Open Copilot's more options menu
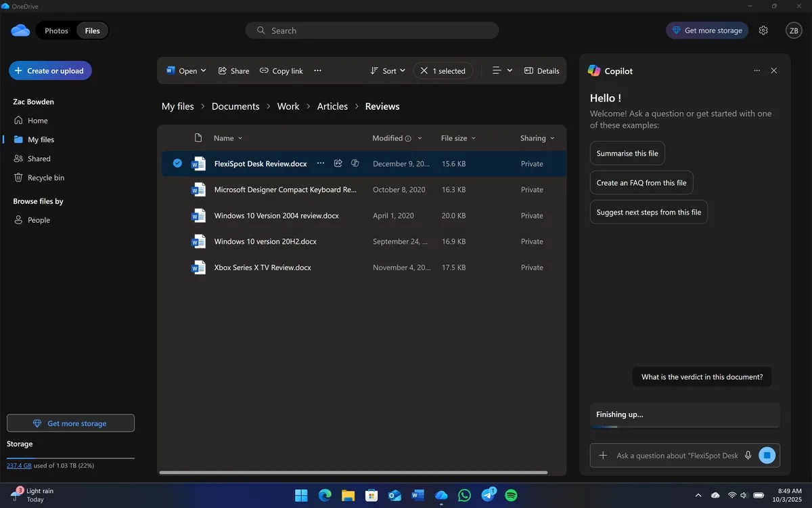 [757, 70]
